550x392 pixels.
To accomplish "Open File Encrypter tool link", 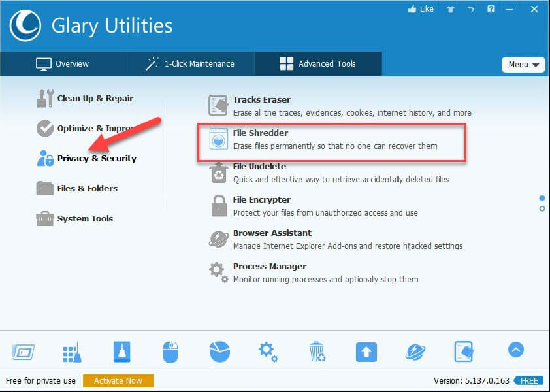I will [262, 200].
